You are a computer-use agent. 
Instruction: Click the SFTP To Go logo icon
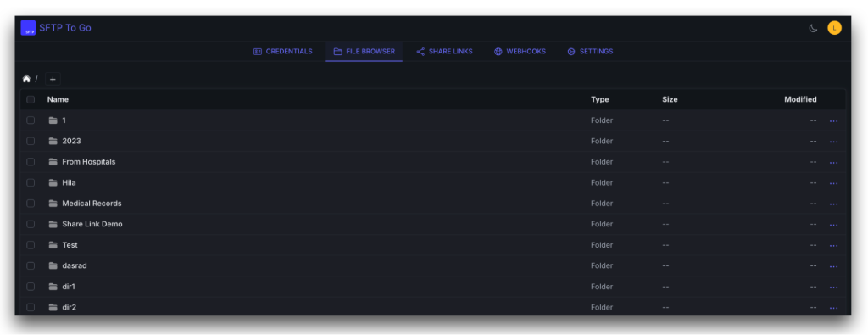point(28,28)
